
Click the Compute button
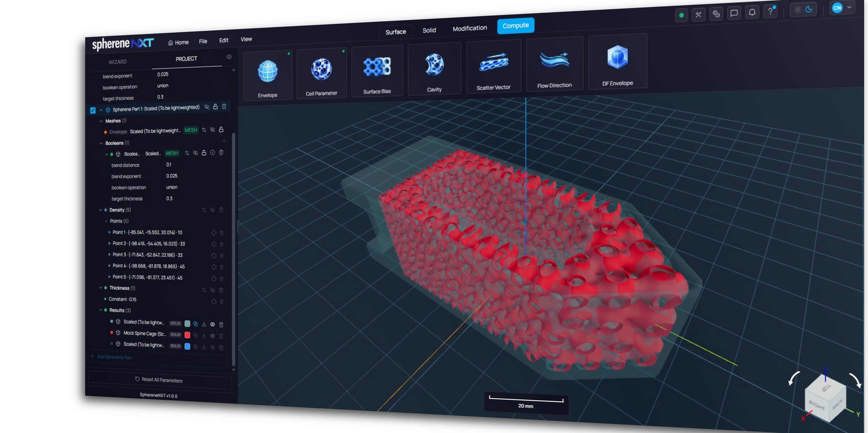516,26
